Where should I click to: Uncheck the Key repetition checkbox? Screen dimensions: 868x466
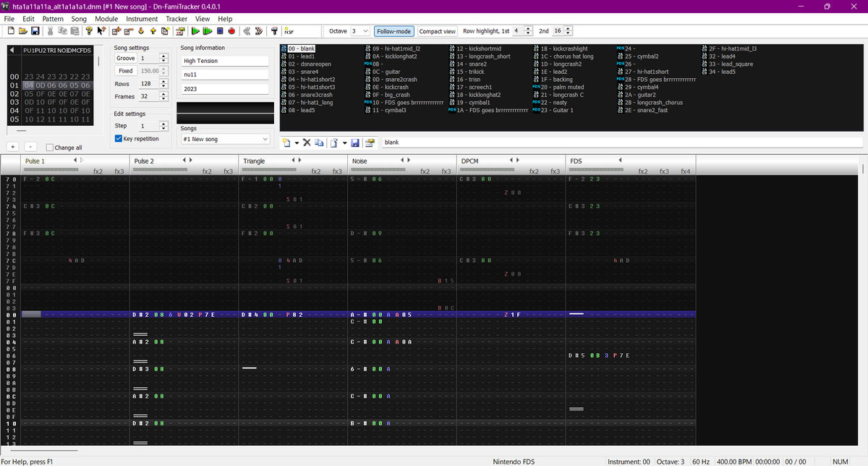pyautogui.click(x=119, y=138)
